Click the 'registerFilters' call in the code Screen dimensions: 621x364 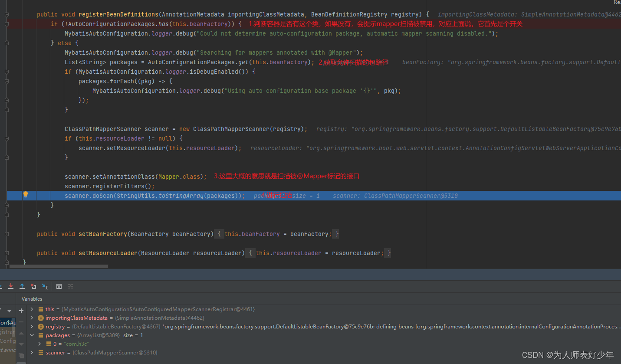[118, 186]
